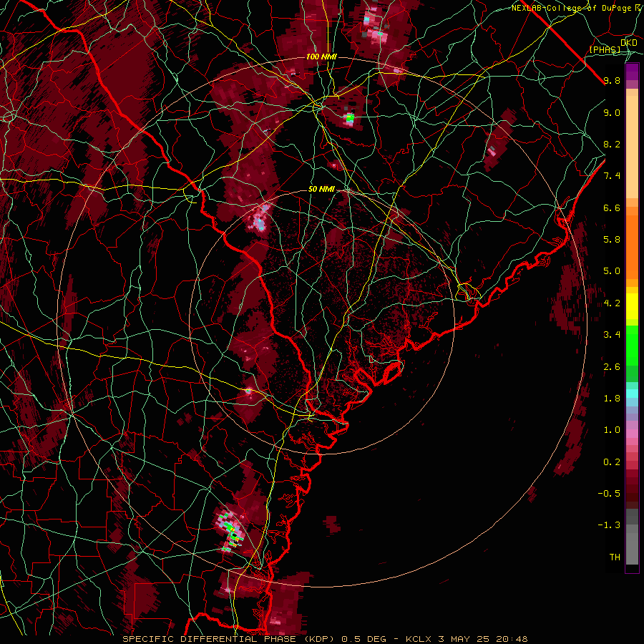Screen dimensions: 644x644
Task: Select the 3.4 value on the color scale
Action: tap(612, 335)
